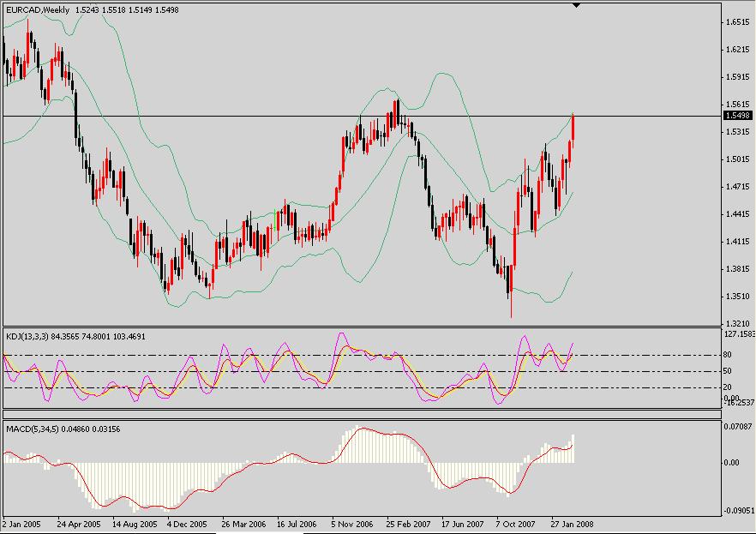
Task: Click the 1.5915 price axis label
Action: (738, 77)
